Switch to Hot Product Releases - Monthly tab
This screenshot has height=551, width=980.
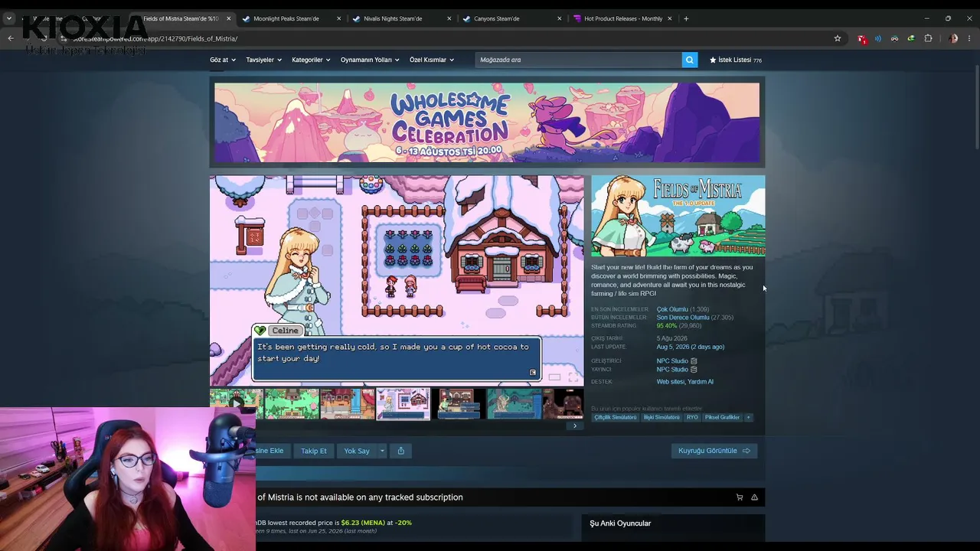pyautogui.click(x=623, y=18)
